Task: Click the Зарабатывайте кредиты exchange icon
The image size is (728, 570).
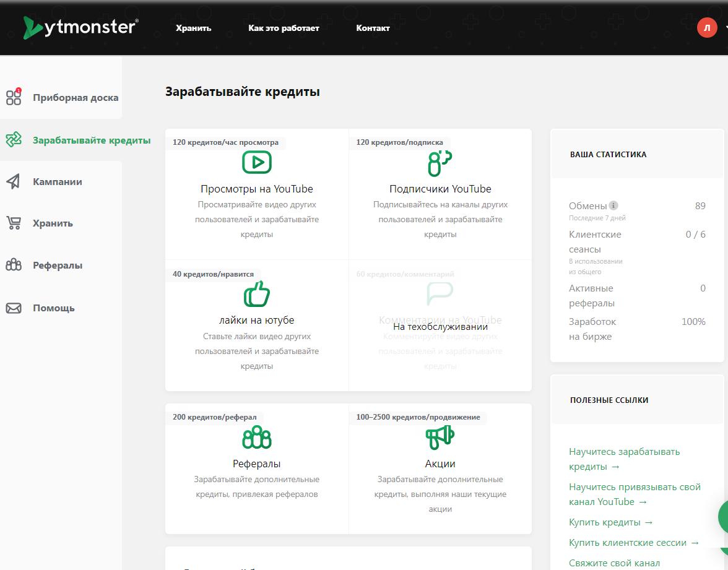Action: tap(14, 139)
